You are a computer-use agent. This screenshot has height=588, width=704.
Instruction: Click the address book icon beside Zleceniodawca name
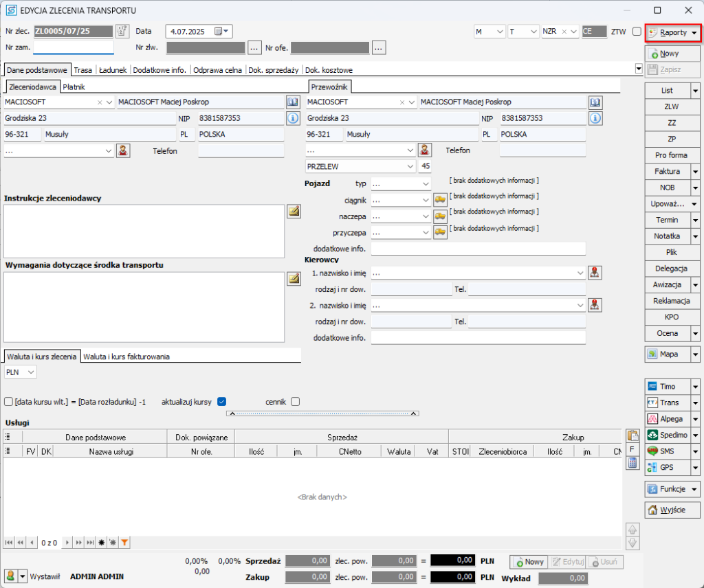294,102
